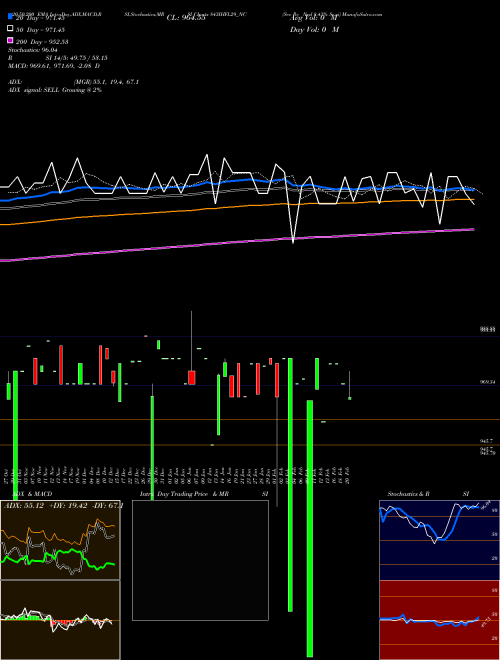Click the white 50 Day legend swatch

(x=10, y=29)
